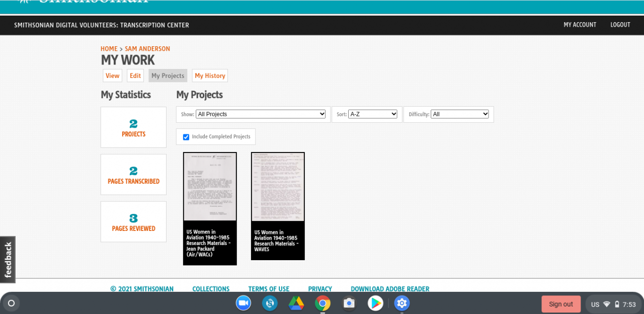Open the Camera app in the shelf
This screenshot has height=314, width=644.
pos(349,303)
